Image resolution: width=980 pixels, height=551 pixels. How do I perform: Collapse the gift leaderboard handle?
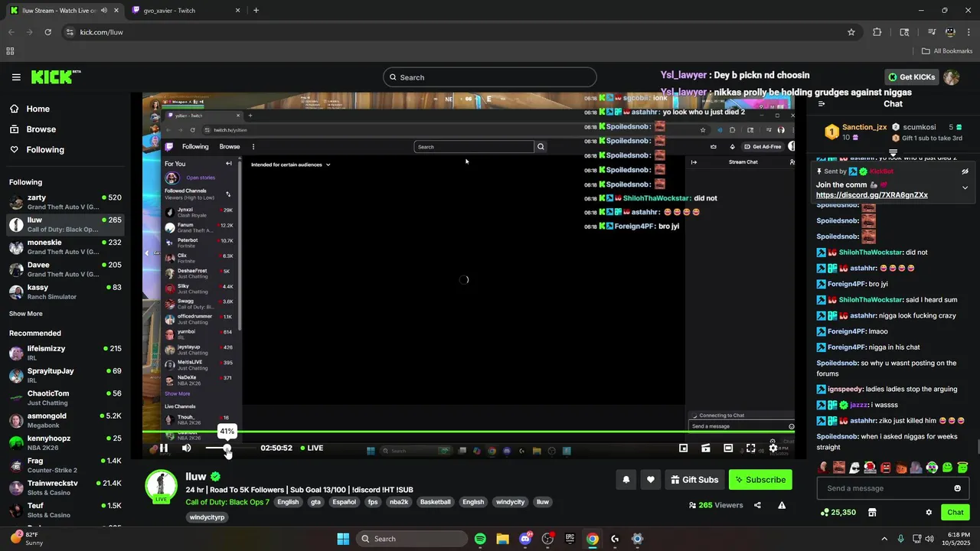point(893,154)
